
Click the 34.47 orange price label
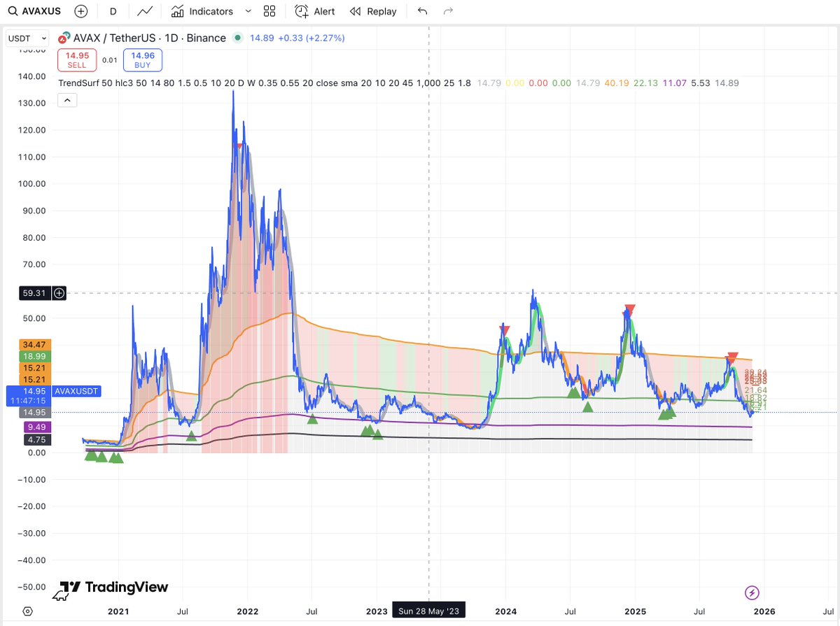[x=34, y=344]
